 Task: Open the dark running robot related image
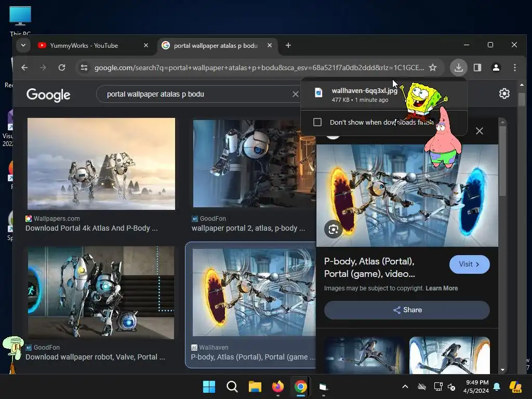click(365, 355)
